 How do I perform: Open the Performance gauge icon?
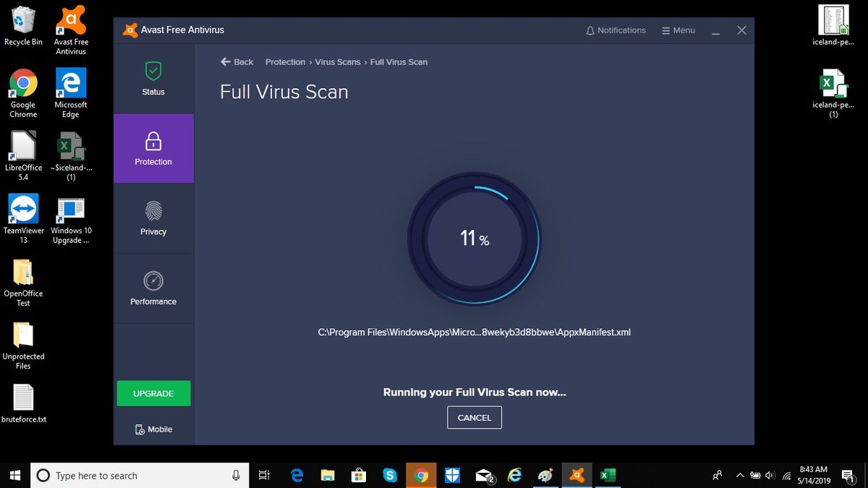(153, 282)
